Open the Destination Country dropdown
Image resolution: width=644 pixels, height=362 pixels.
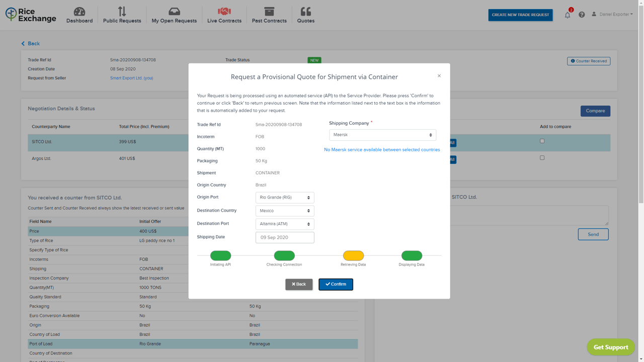pos(285,211)
